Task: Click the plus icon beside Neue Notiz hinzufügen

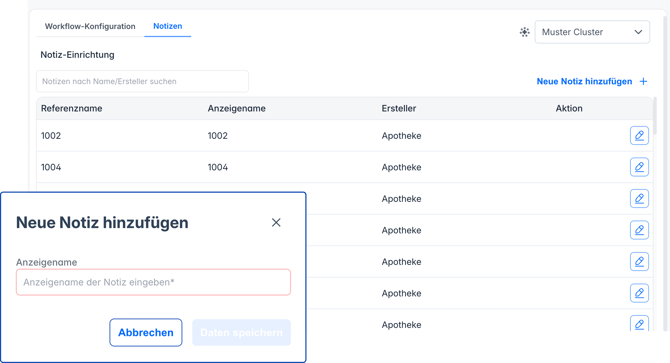Action: click(644, 81)
